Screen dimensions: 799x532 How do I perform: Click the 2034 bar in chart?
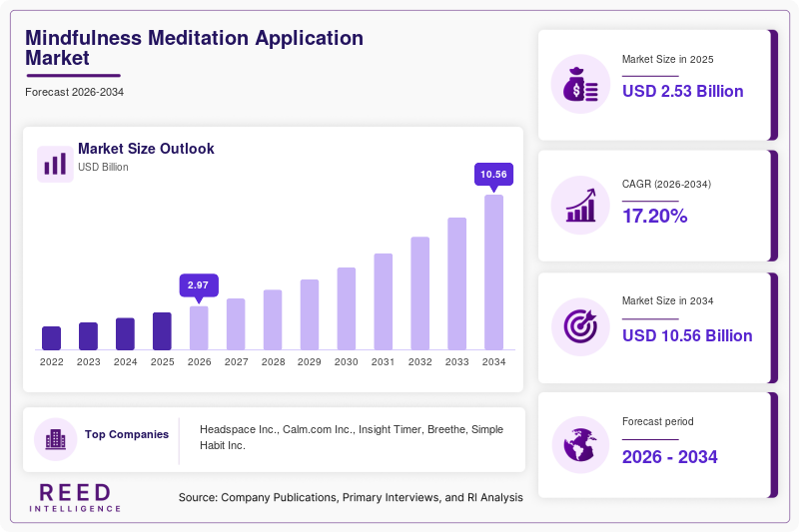pos(493,272)
